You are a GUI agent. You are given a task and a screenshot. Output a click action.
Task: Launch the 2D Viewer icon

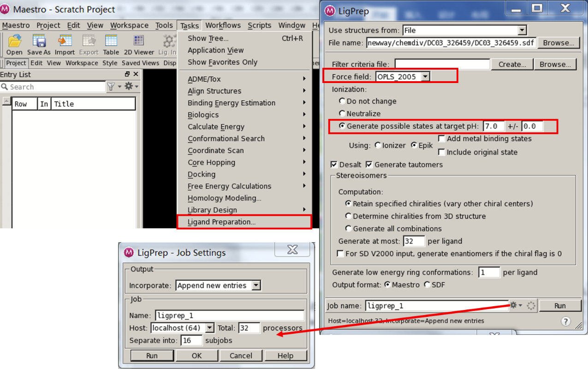coord(139,41)
